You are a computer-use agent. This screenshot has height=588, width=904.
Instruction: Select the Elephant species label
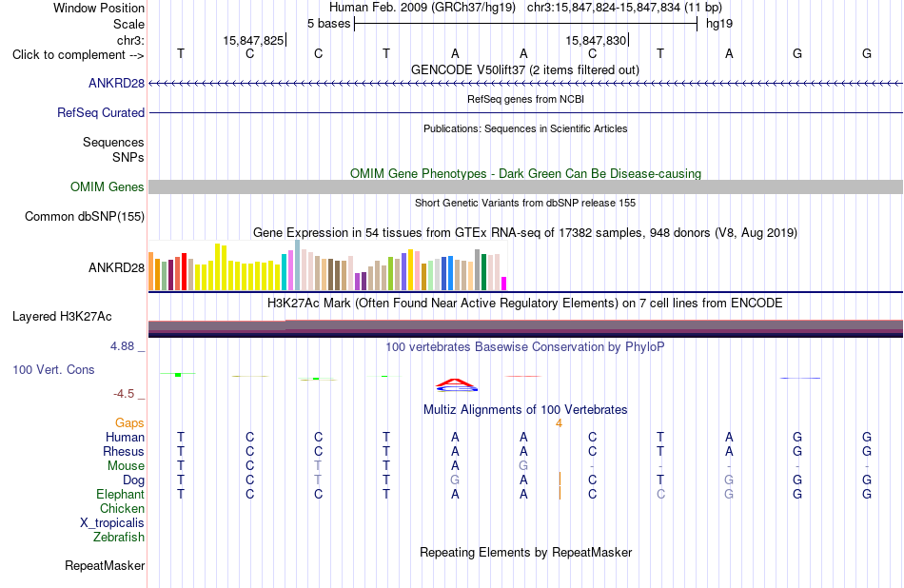(120, 494)
